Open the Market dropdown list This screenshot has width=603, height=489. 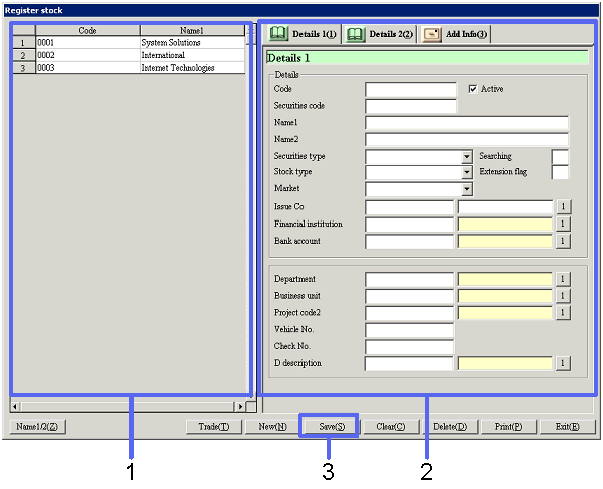pos(466,189)
